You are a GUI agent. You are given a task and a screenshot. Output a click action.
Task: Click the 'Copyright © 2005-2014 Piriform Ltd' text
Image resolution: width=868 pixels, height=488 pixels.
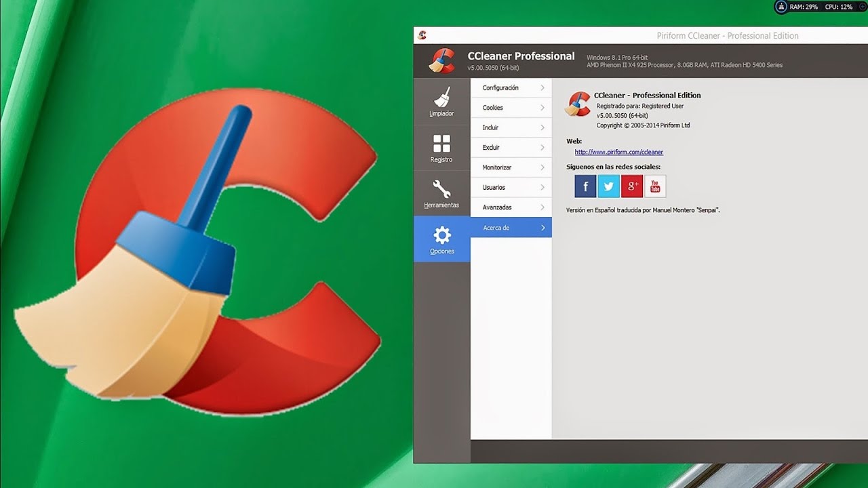pyautogui.click(x=643, y=125)
